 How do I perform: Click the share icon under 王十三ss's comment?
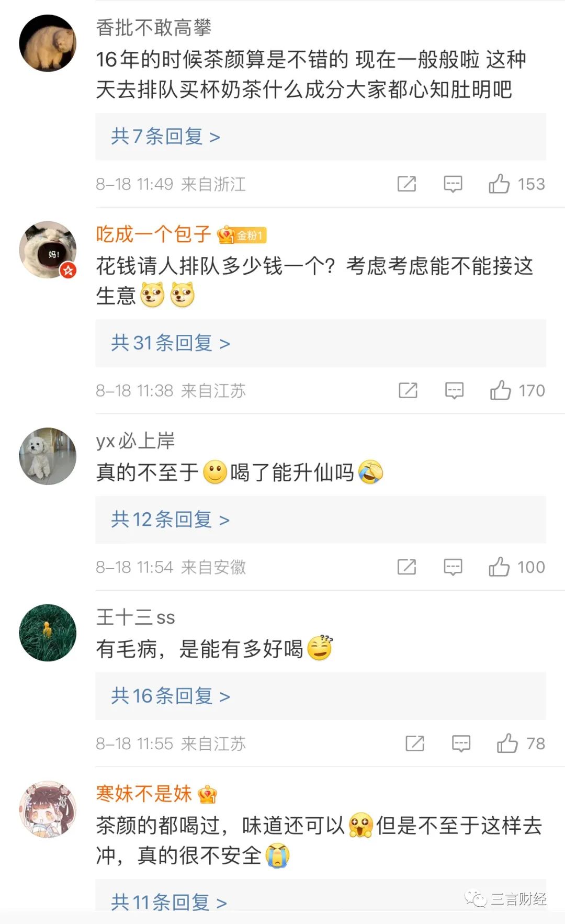click(415, 743)
